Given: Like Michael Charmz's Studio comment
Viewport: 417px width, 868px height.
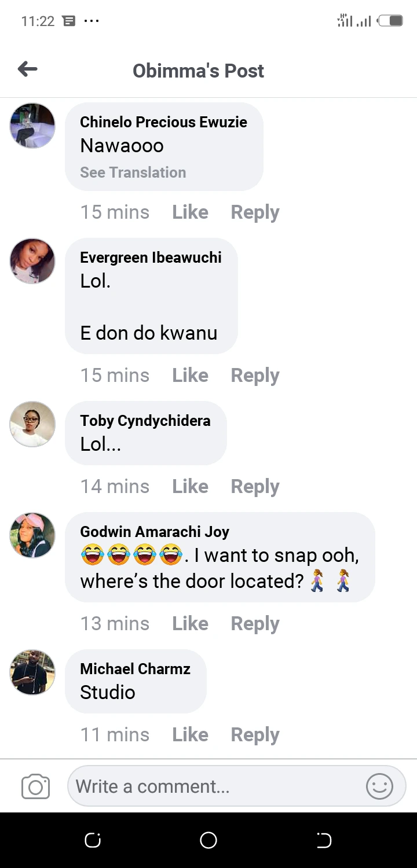Looking at the screenshot, I should [x=190, y=735].
